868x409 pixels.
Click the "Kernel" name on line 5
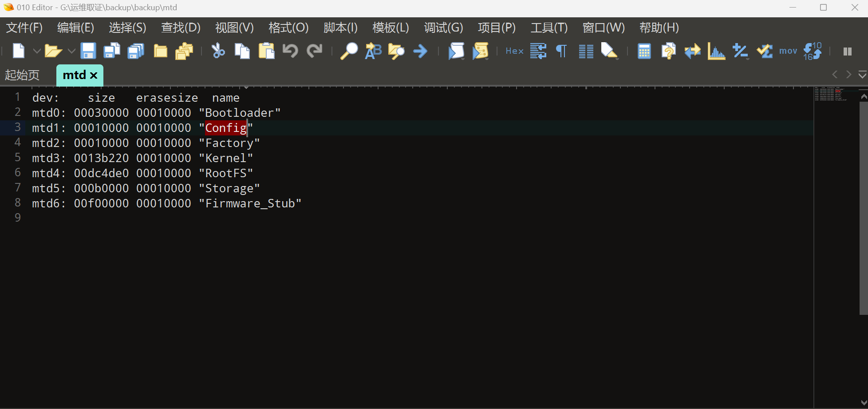[x=226, y=158]
